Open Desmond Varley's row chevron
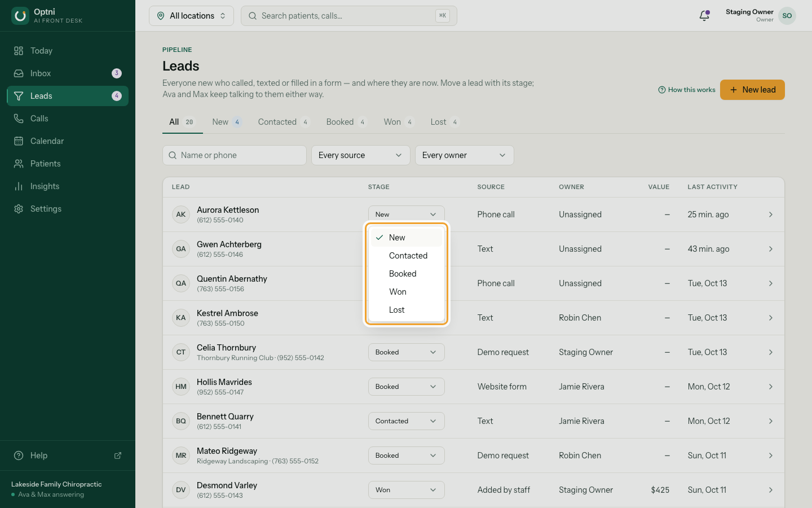The width and height of the screenshot is (812, 508). tap(771, 490)
